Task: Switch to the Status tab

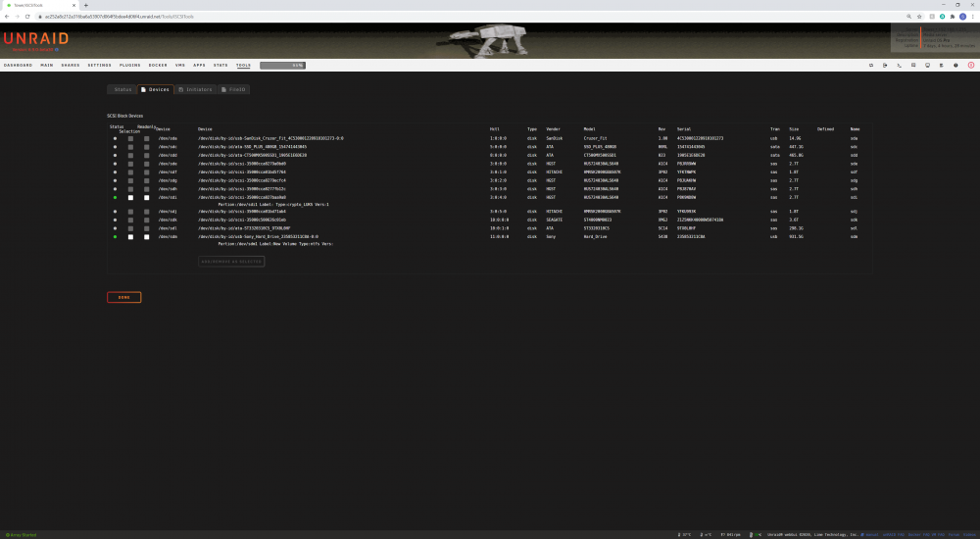Action: pos(122,89)
